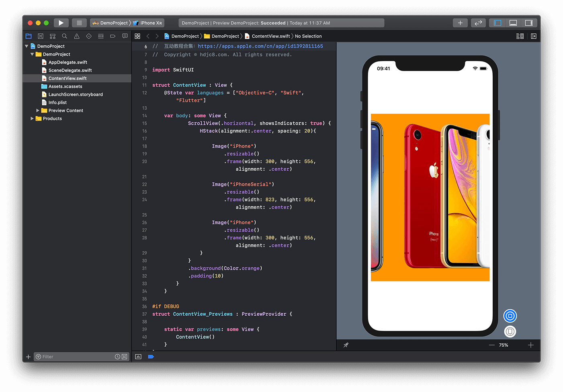This screenshot has width=563, height=392.
Task: Choose the iPhone XR run destination
Action: click(x=147, y=23)
